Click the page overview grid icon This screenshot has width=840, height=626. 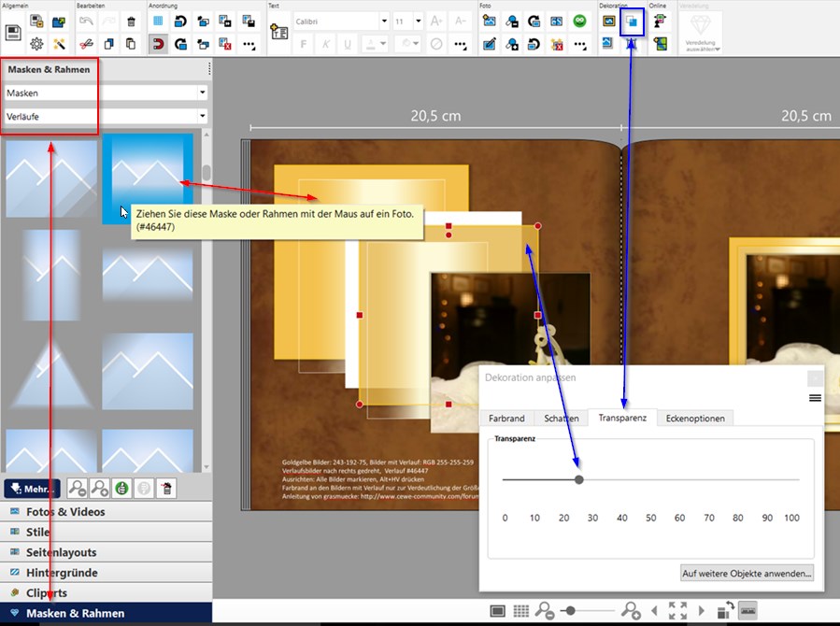[521, 610]
